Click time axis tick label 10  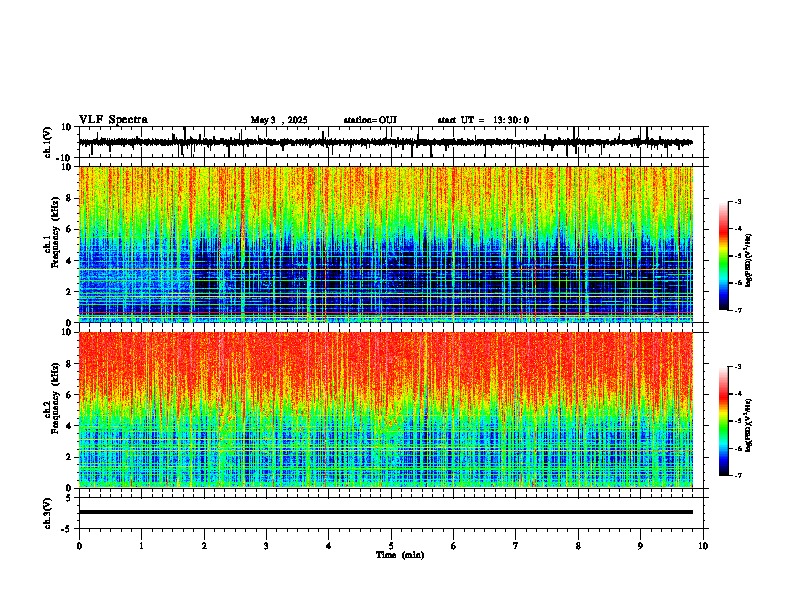[x=703, y=546]
